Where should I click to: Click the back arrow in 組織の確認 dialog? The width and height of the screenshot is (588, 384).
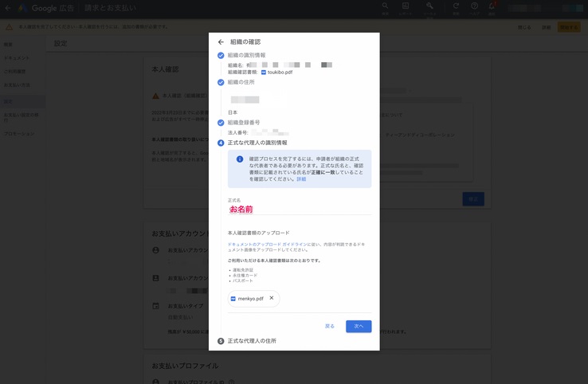(221, 42)
